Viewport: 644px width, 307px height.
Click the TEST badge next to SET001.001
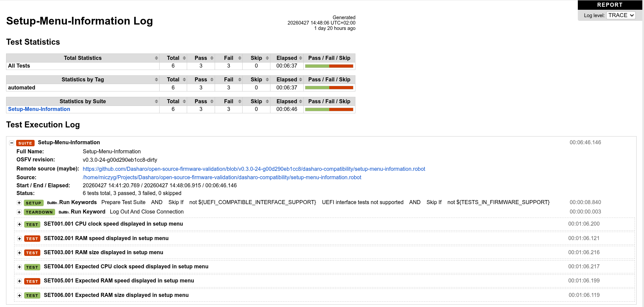(x=32, y=224)
